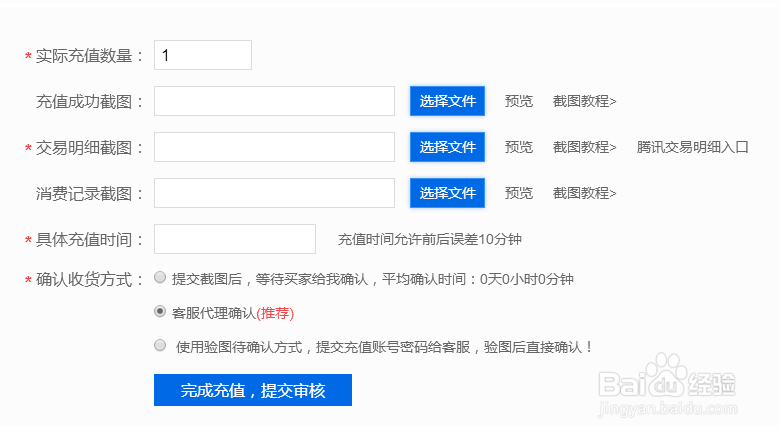Open 截图教程 for 消费记录截图

(x=585, y=193)
